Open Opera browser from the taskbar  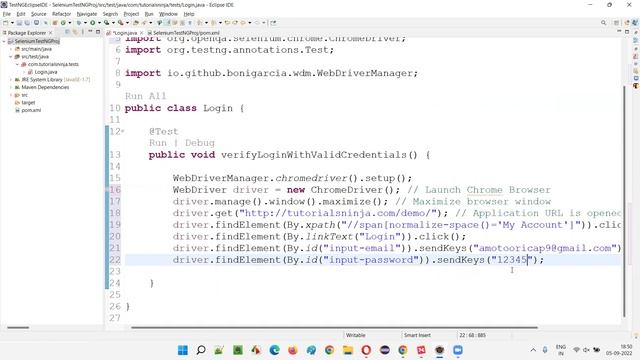366,350
